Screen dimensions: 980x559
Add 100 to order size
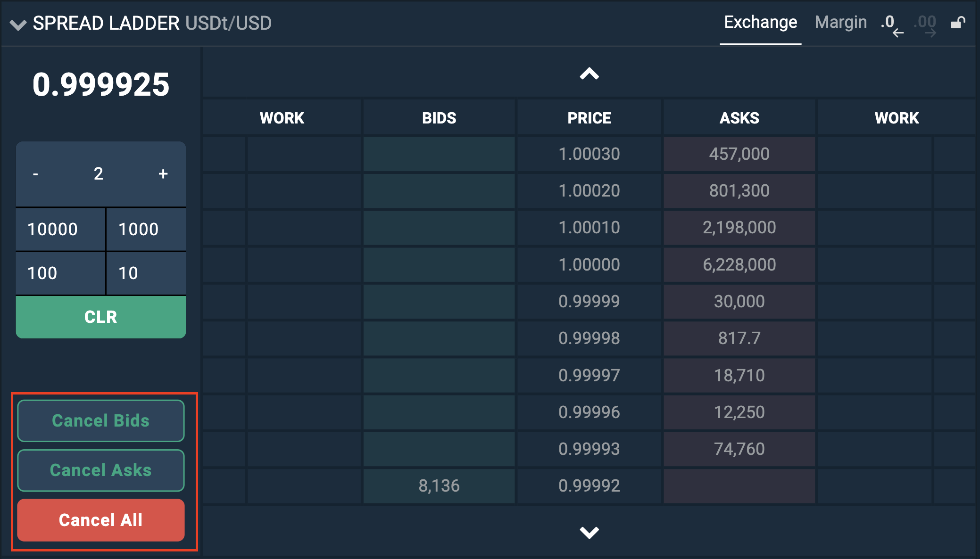click(60, 273)
